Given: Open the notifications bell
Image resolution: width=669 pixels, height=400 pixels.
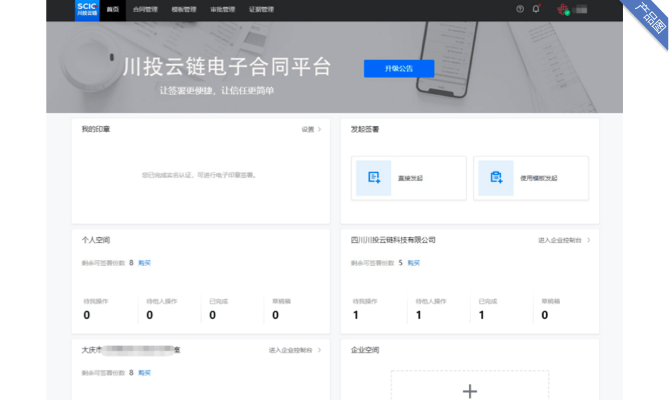Looking at the screenshot, I should (536, 9).
